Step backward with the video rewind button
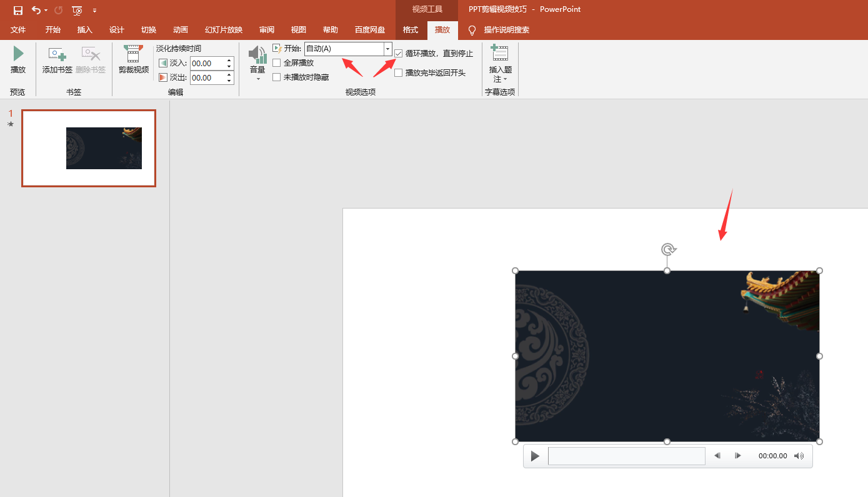The image size is (868, 497). [717, 456]
